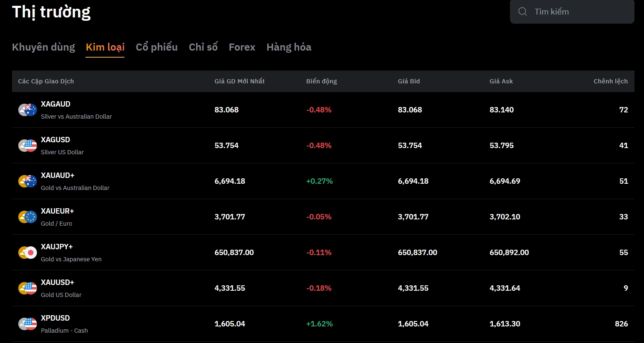Select the active Kim loại tab
The width and height of the screenshot is (644, 343).
pyautogui.click(x=105, y=47)
